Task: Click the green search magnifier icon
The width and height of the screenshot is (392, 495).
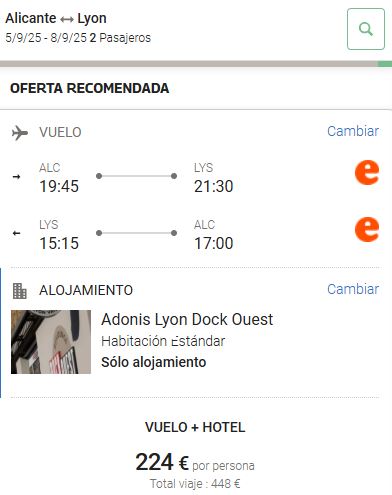Action: pos(366,29)
